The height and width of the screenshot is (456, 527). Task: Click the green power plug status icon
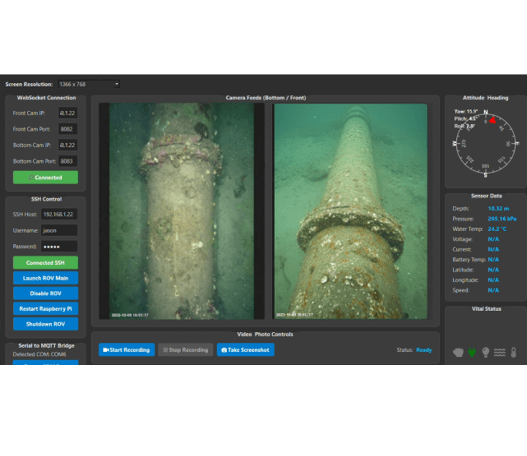(472, 352)
